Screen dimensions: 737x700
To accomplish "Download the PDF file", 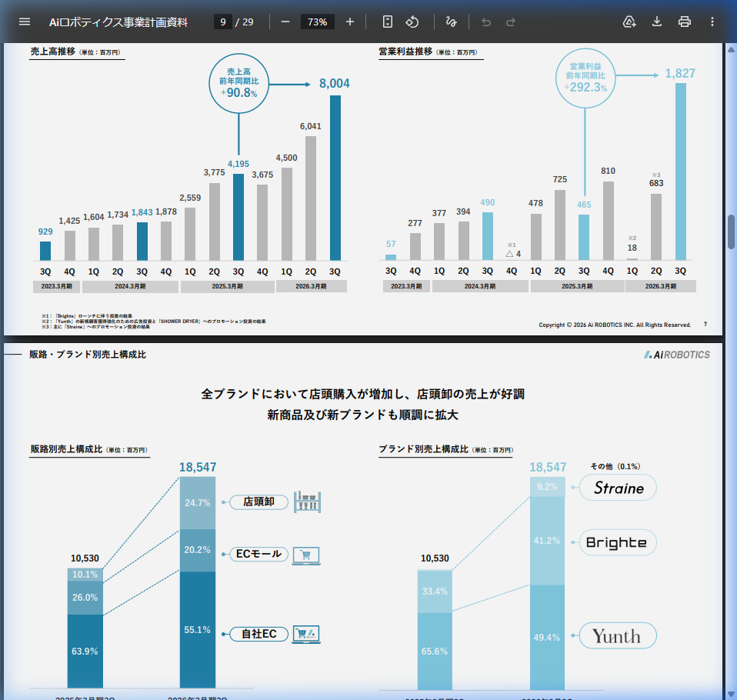I will [657, 22].
